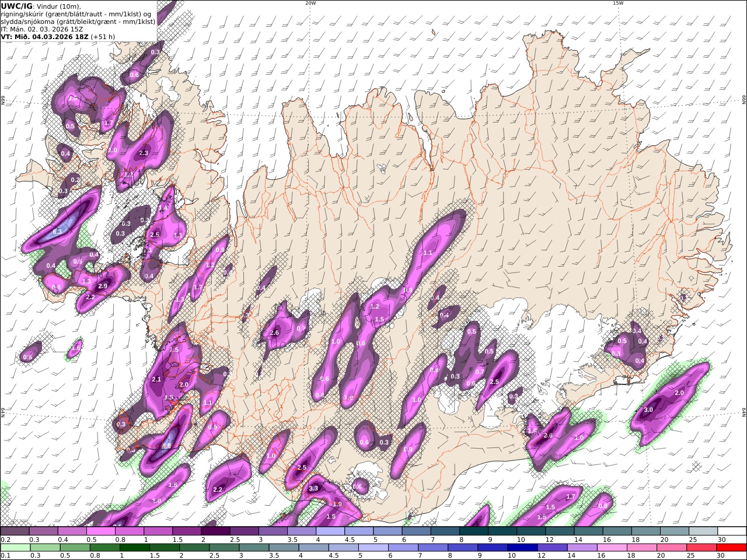Click the '2.9' precipitation value on the map
Viewport: 747px width, 560px height.
pyautogui.click(x=103, y=286)
